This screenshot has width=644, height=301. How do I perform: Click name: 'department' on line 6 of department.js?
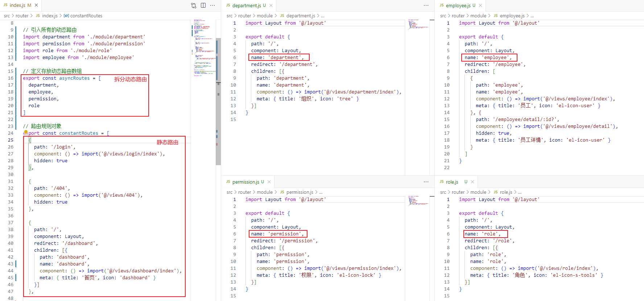(277, 57)
